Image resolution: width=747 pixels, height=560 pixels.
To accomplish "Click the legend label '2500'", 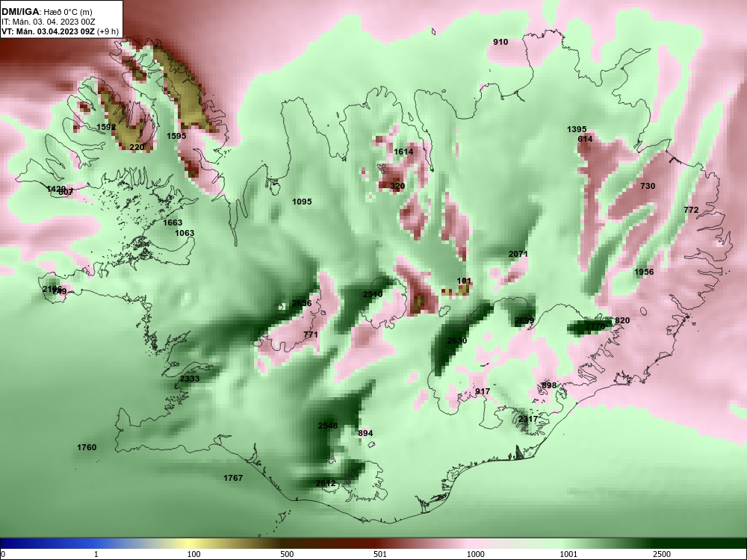I will coord(662,554).
